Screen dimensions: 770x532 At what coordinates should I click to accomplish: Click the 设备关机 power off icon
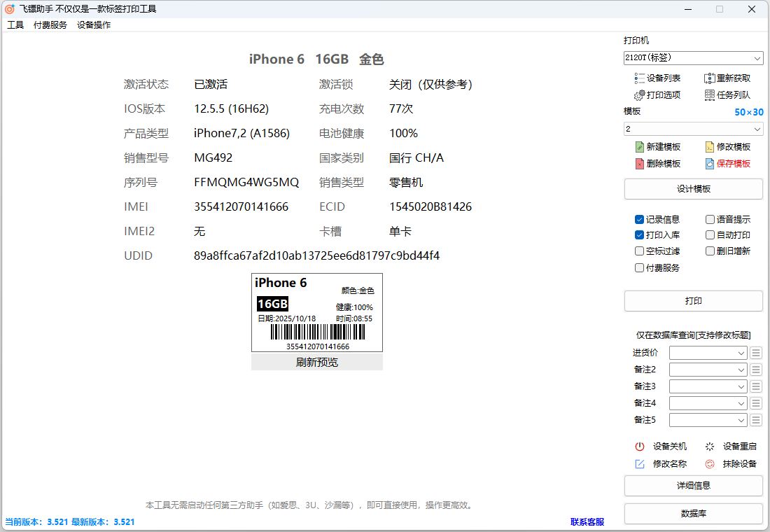[x=639, y=447]
